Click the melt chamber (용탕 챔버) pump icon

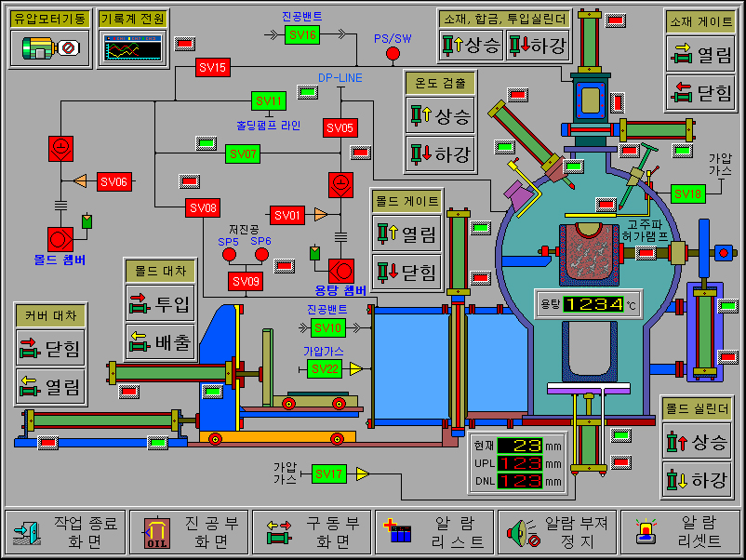click(x=341, y=272)
